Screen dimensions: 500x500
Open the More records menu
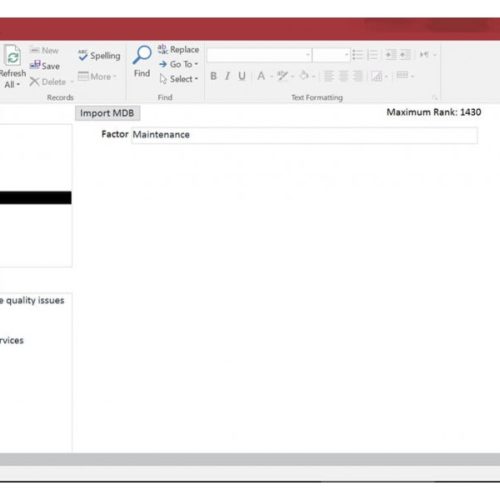97,76
